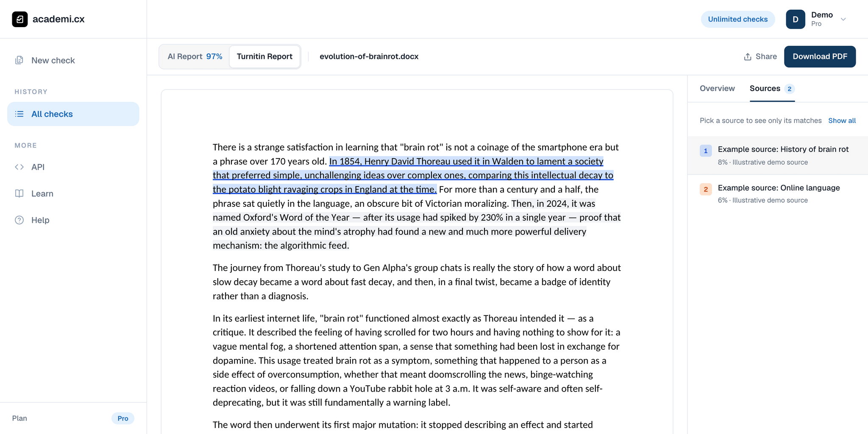Screen dimensions: 868x434
Task: Click the Share button label
Action: 766,56
